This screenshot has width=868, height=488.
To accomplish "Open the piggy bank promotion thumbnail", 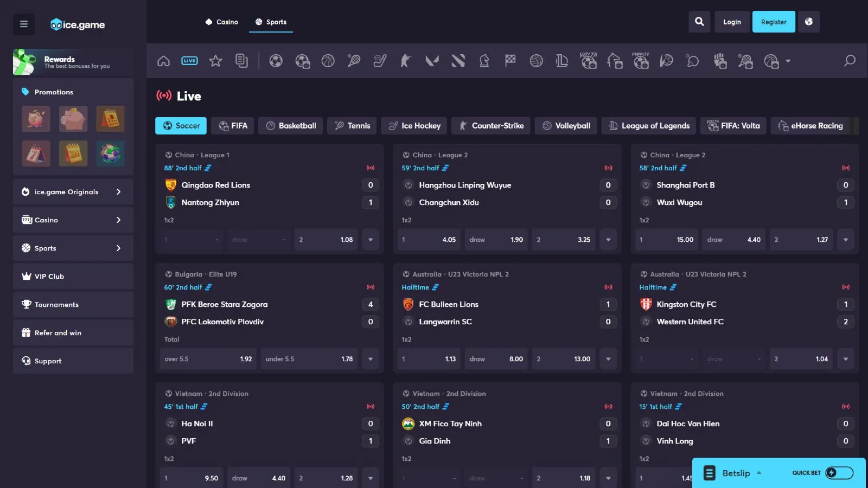I will click(73, 119).
